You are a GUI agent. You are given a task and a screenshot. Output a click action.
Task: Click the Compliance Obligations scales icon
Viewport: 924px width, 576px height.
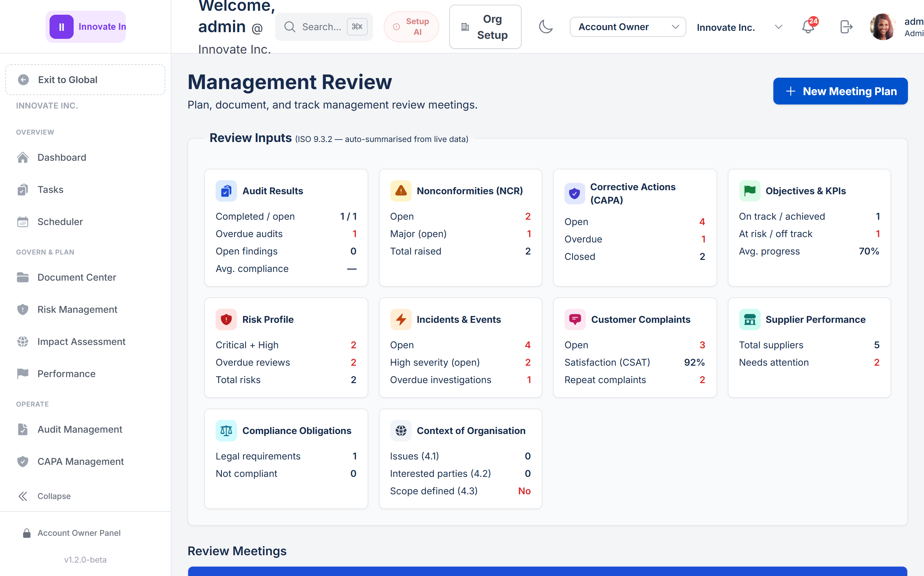[x=226, y=430]
